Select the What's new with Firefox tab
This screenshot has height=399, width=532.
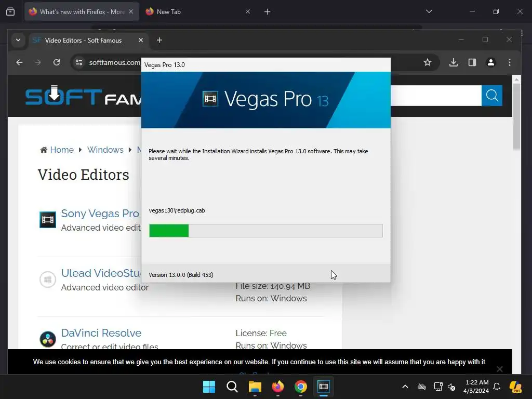pyautogui.click(x=82, y=11)
